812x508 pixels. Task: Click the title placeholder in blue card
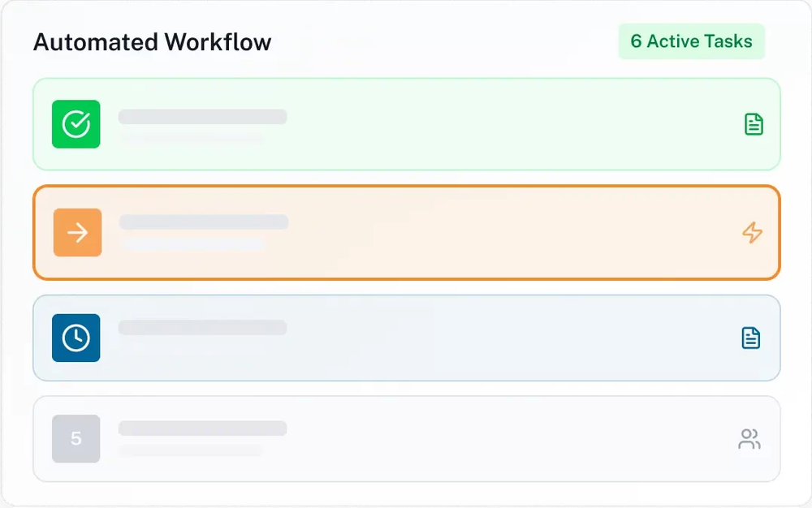click(x=203, y=328)
